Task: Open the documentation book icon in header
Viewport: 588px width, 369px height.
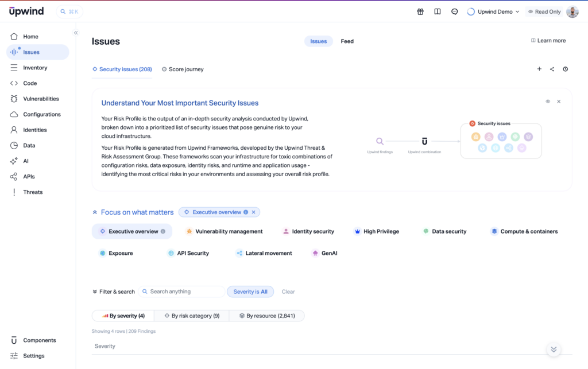Action: [x=438, y=11]
